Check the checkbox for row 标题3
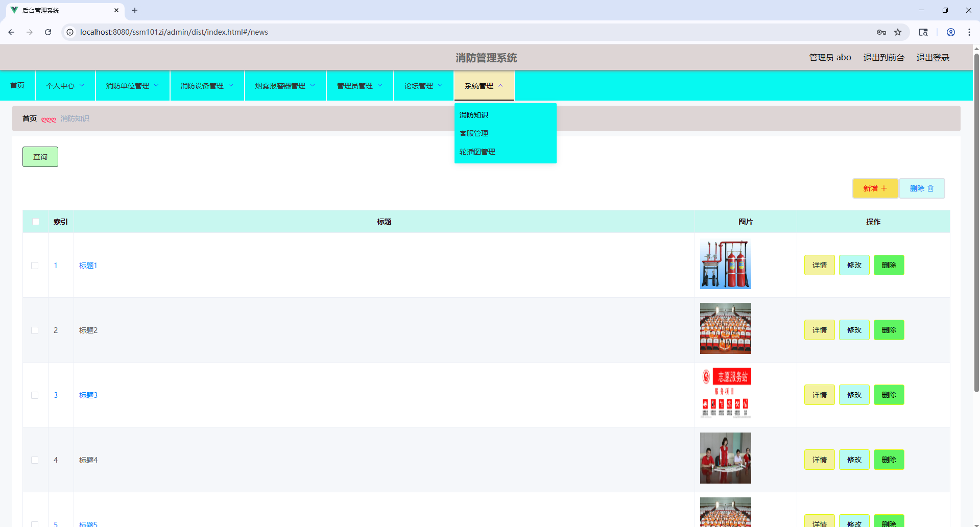This screenshot has height=527, width=980. pyautogui.click(x=35, y=395)
